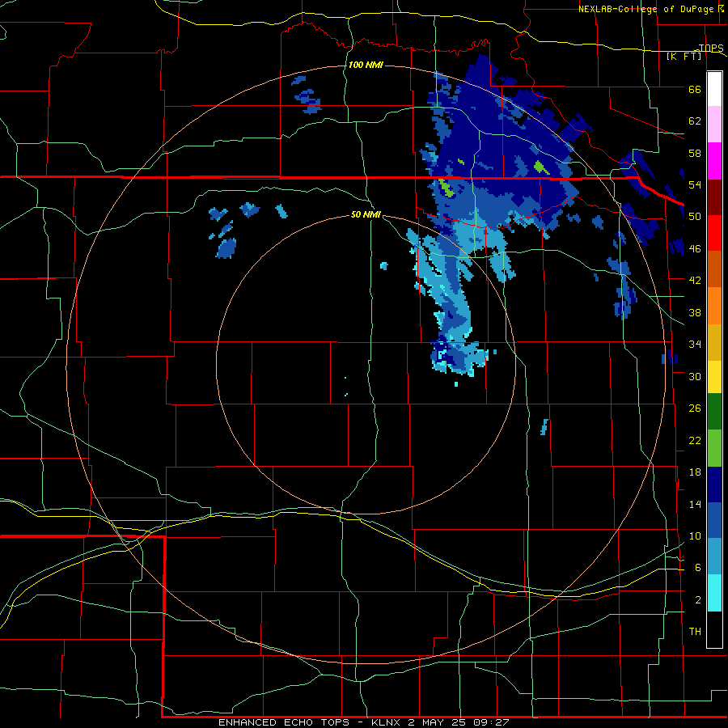Click the legend value 6
Viewport: 728px width, 728px height.
click(697, 568)
